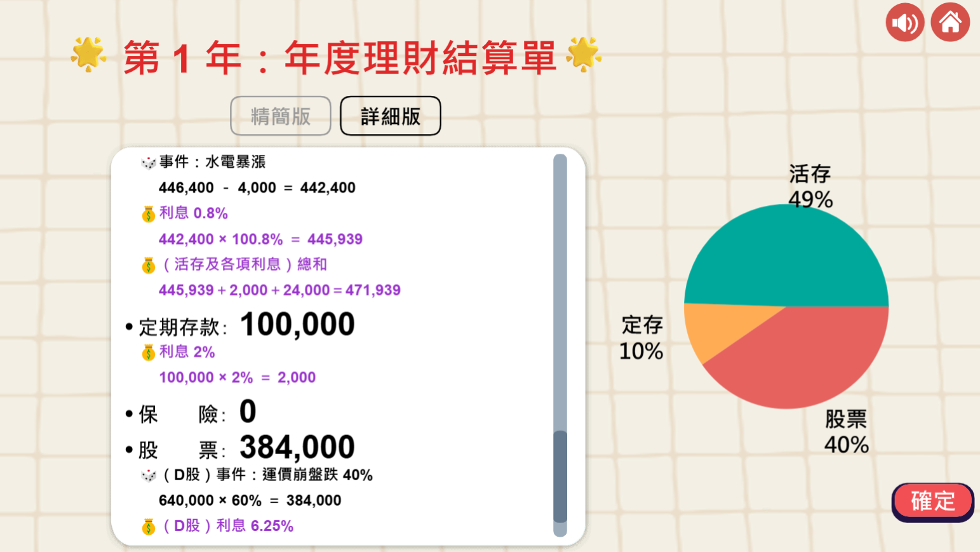Click the money bag icon beside 活存及各項利息總和
Screen dimensions: 980x552
[x=148, y=266]
